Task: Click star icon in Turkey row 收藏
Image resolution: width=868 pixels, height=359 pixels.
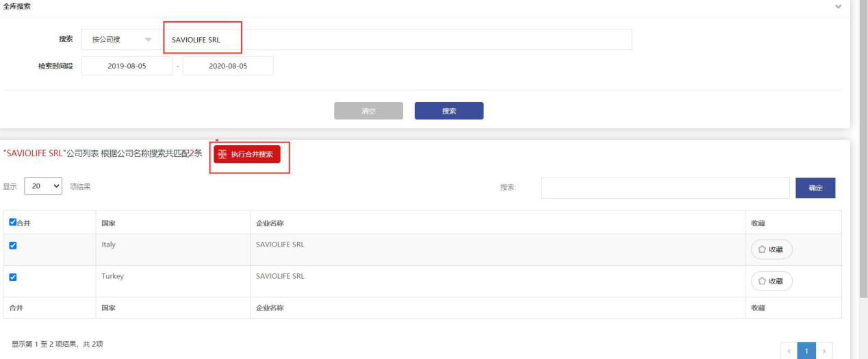Action: [762, 281]
